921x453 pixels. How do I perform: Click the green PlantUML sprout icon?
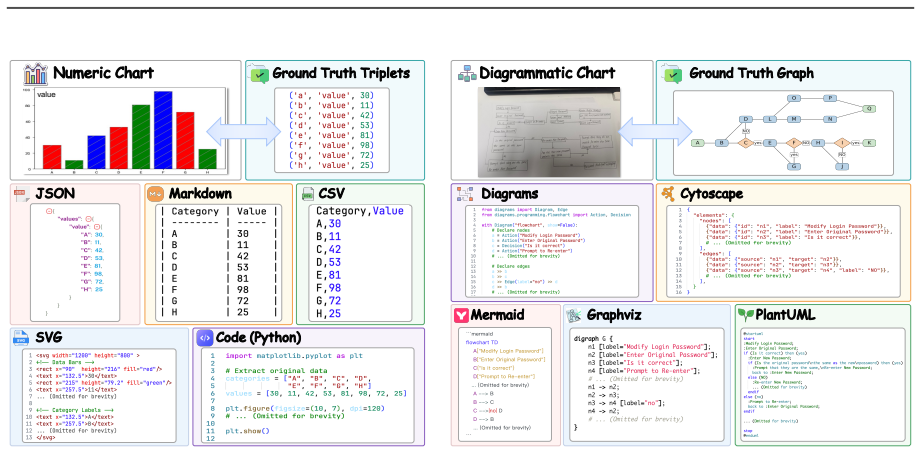point(745,314)
